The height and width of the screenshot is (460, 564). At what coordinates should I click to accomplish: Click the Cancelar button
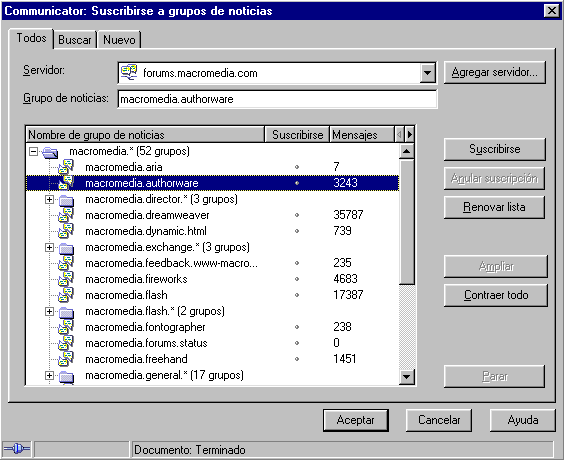pyautogui.click(x=439, y=420)
